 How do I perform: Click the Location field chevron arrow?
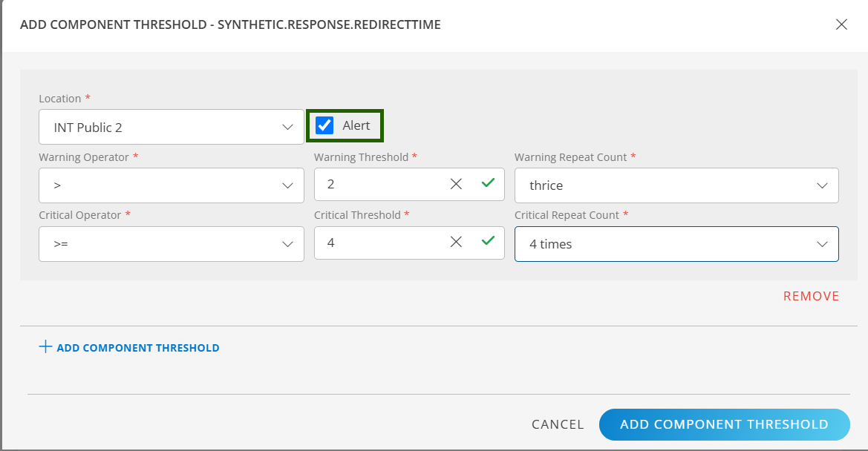pyautogui.click(x=288, y=128)
